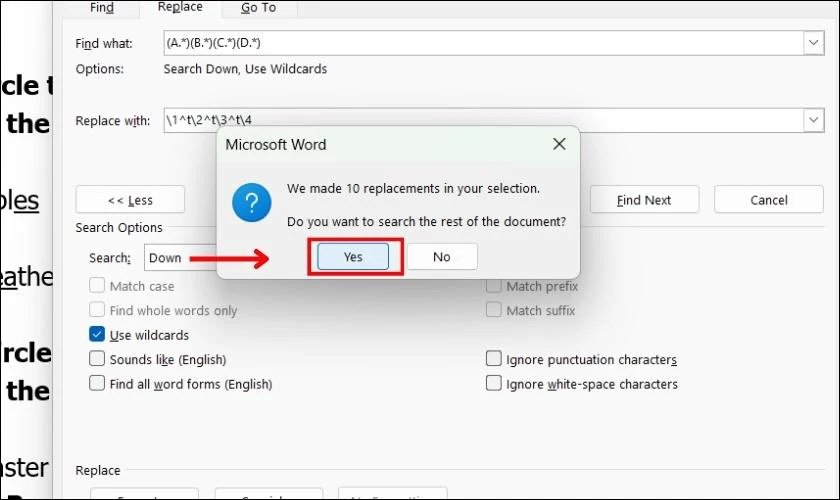Toggle the Match prefix checkbox

493,286
